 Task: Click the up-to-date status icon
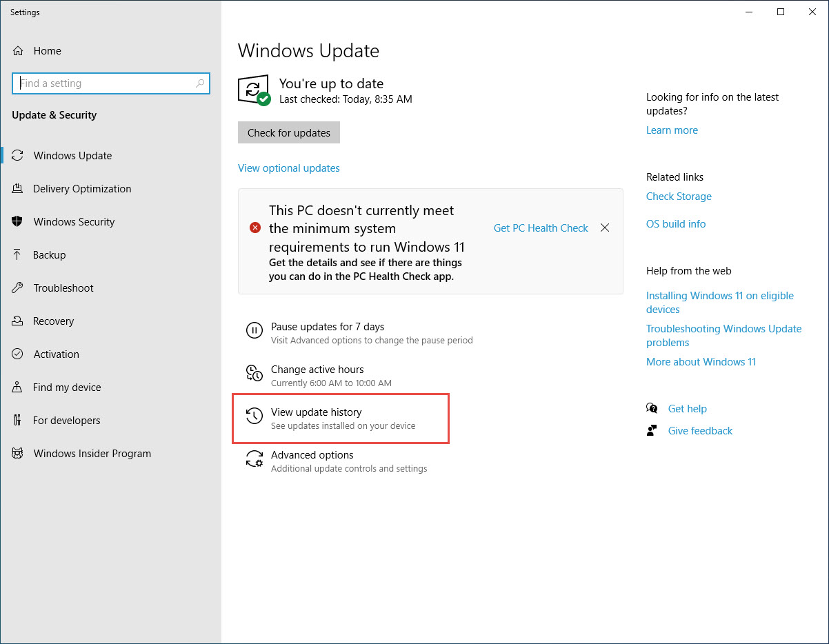pyautogui.click(x=254, y=90)
